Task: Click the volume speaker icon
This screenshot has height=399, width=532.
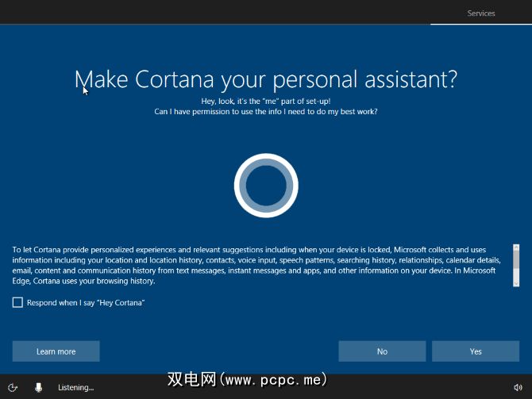Action: pyautogui.click(x=518, y=387)
